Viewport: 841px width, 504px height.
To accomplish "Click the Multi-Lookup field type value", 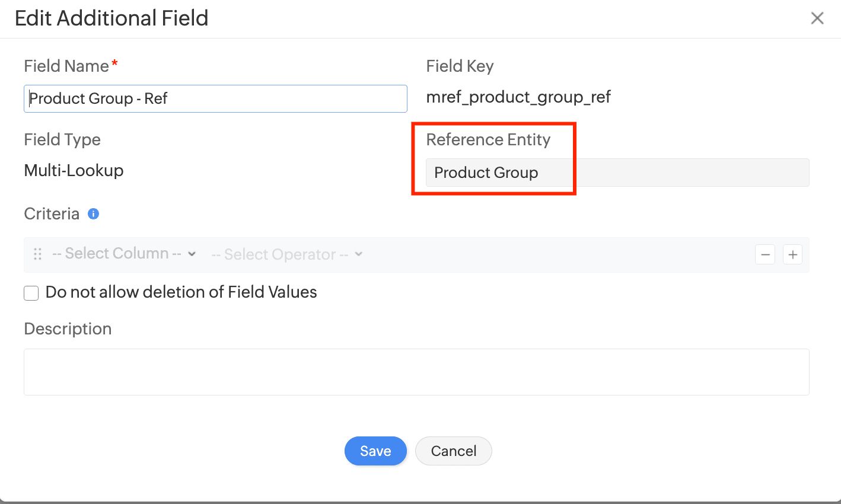I will [74, 171].
